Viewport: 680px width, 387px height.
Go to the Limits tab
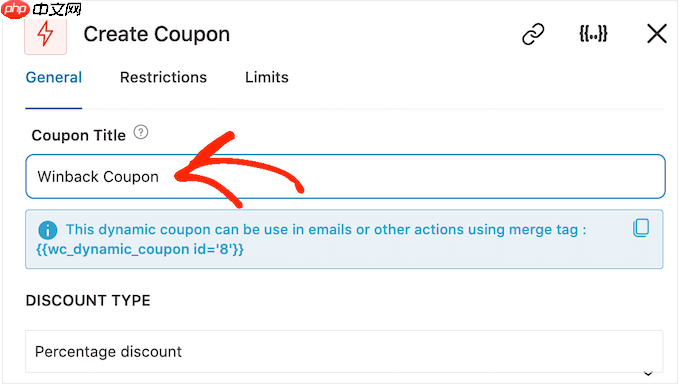267,77
